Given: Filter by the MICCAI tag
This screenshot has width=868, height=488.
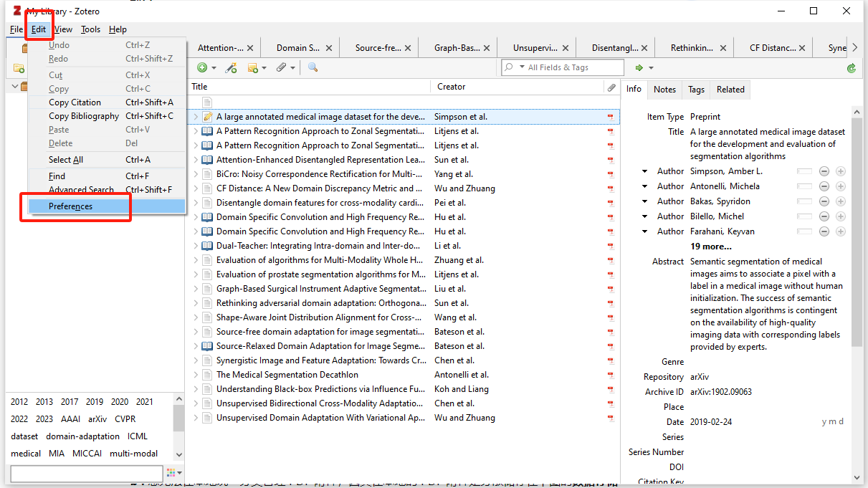Looking at the screenshot, I should (87, 454).
